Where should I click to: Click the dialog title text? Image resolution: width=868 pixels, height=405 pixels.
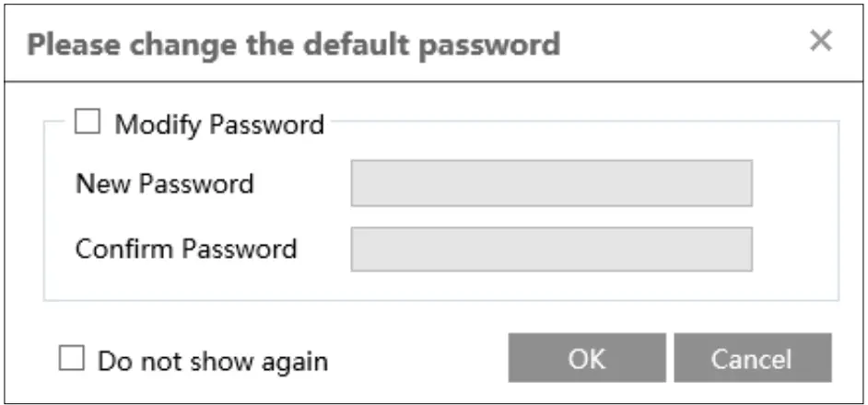click(x=293, y=44)
